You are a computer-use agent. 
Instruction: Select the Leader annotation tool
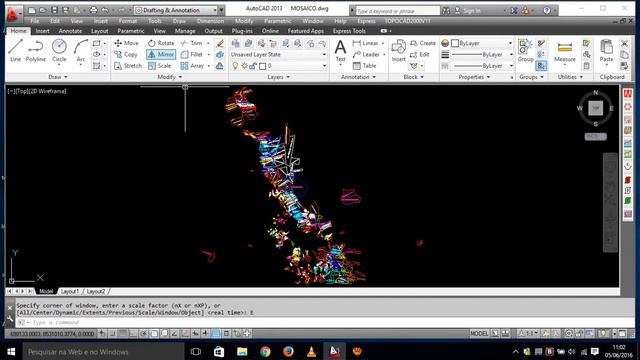tap(366, 54)
